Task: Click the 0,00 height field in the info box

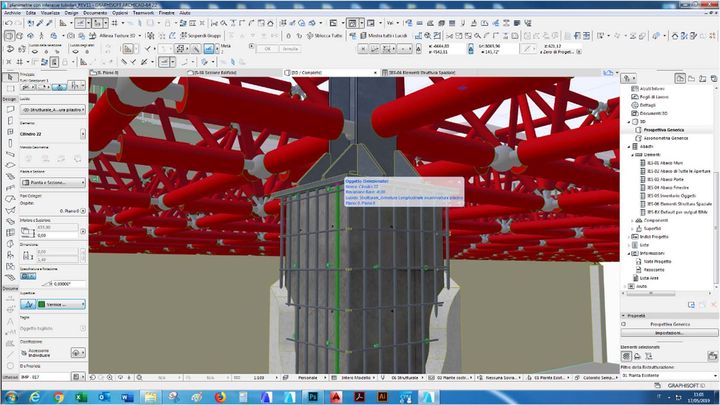Action: point(57,236)
